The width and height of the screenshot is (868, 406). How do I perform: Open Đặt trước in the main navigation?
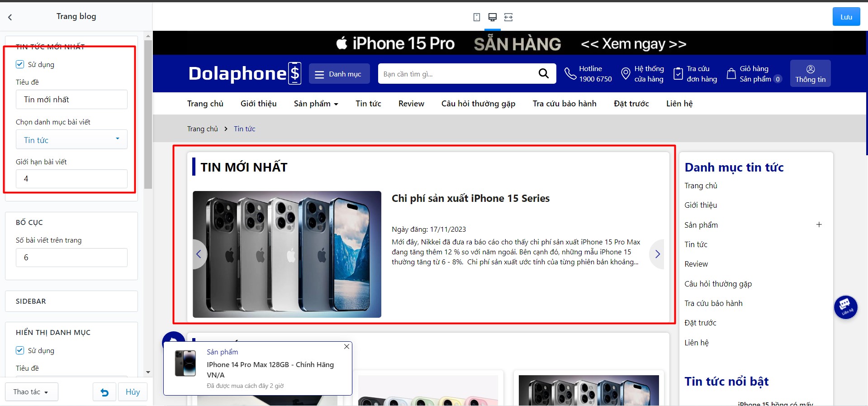[631, 104]
